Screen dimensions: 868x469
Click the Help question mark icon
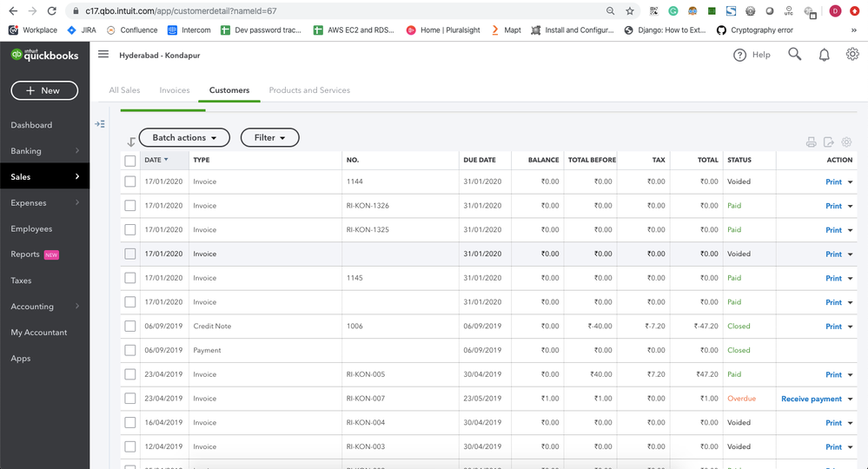[739, 56]
